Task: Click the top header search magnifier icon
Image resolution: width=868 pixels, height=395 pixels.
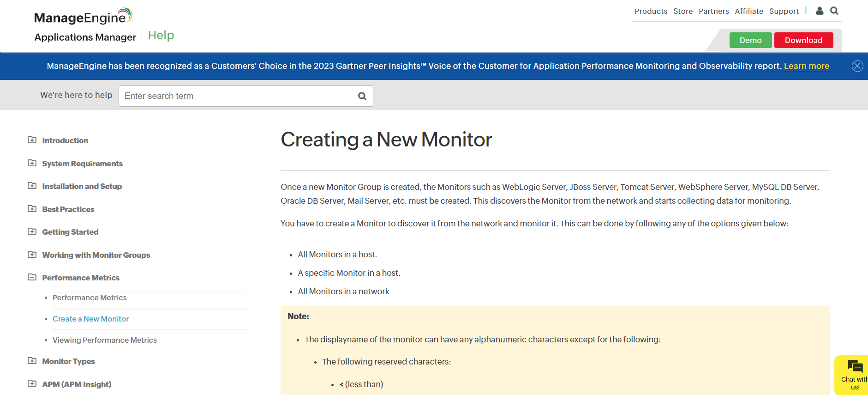Action: tap(834, 11)
